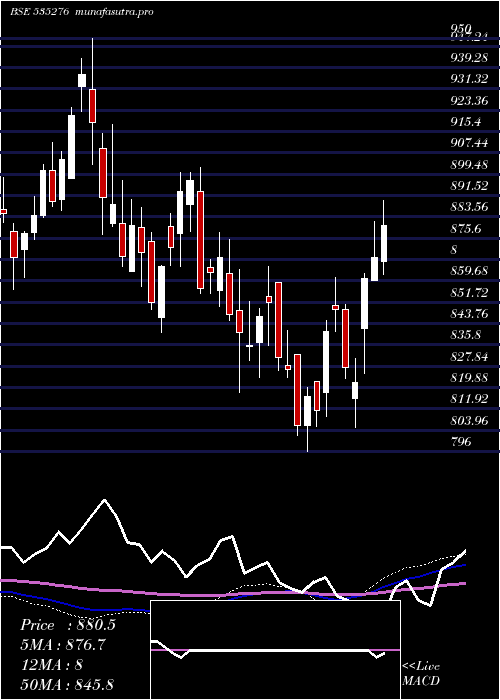
Task: Click the 923.36 price axis label
Action: click(x=469, y=100)
